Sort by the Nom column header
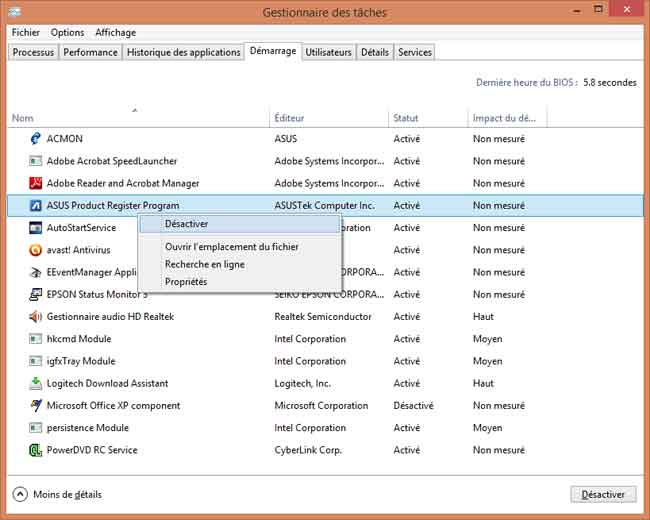 pos(138,118)
